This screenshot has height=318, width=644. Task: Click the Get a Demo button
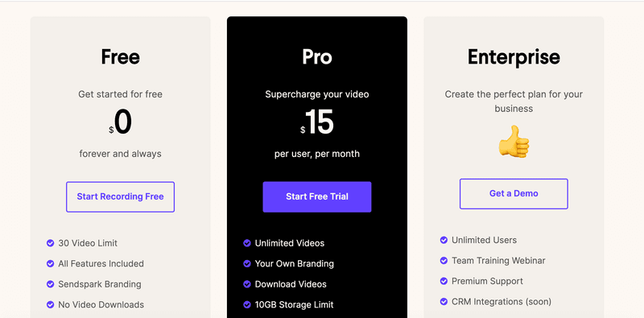[514, 193]
